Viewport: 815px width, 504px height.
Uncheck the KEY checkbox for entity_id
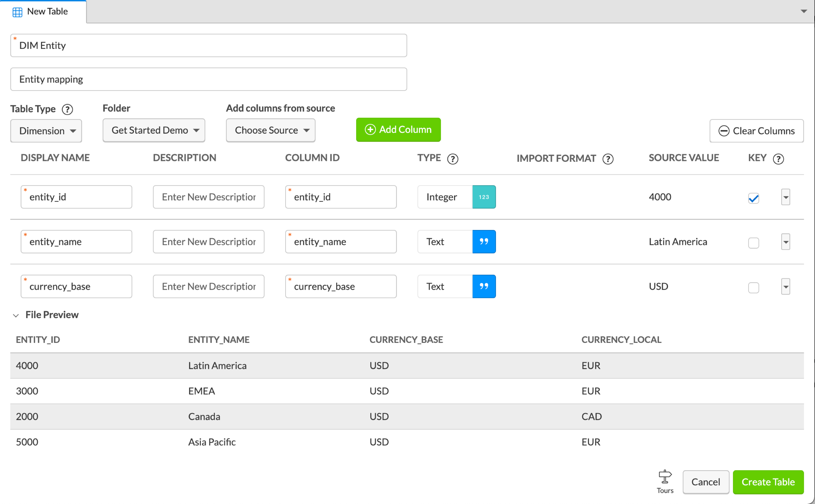point(753,198)
